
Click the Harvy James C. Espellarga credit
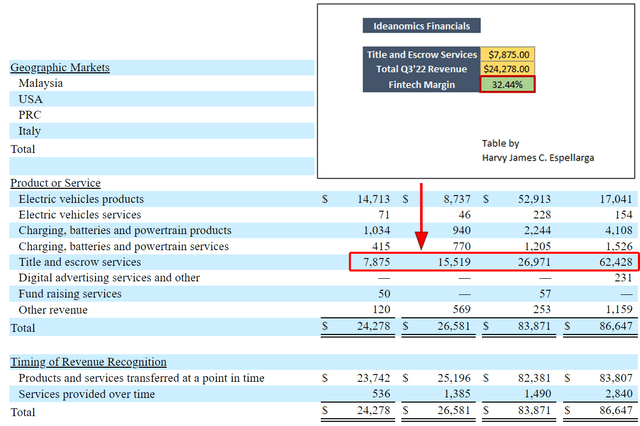[x=538, y=158]
